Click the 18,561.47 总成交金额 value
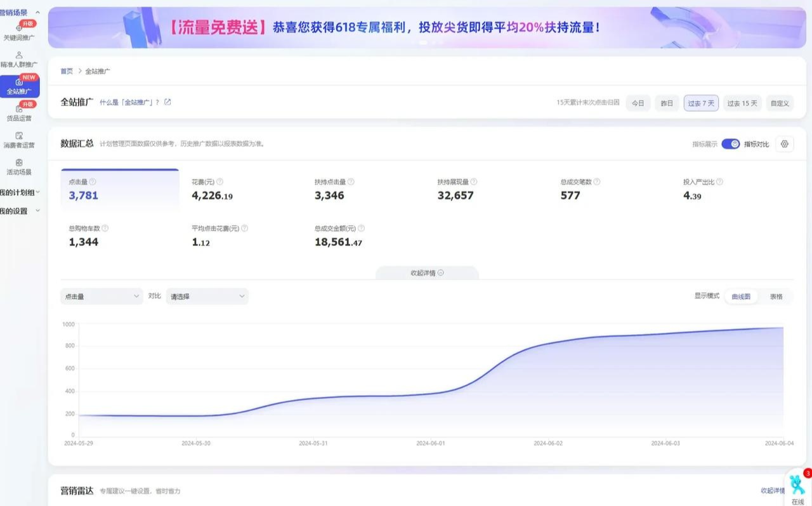Viewport: 812px width, 506px height. [x=338, y=242]
